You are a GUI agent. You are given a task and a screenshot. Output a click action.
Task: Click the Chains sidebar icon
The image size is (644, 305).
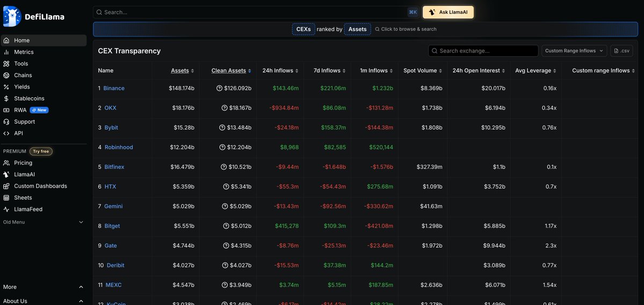pos(6,75)
